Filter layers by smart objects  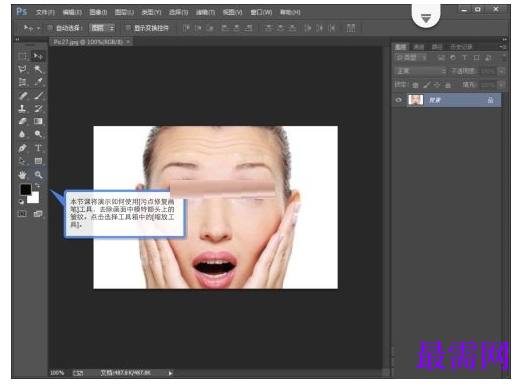488,58
